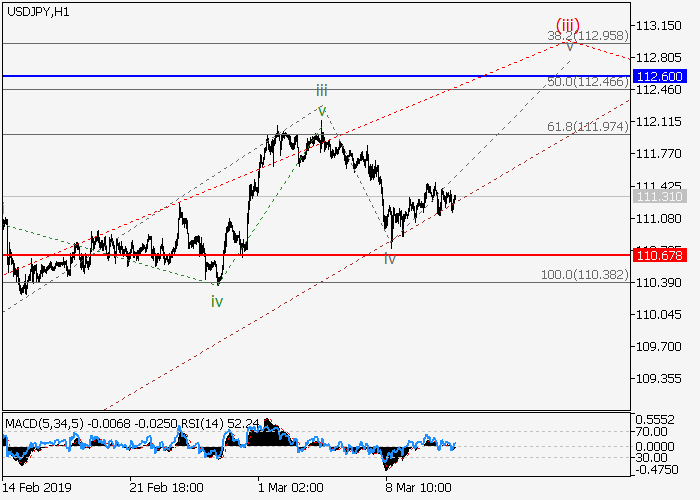Click the 1 Mar 02:00 date label
Image resolution: width=700 pixels, height=500 pixels.
coord(290,487)
